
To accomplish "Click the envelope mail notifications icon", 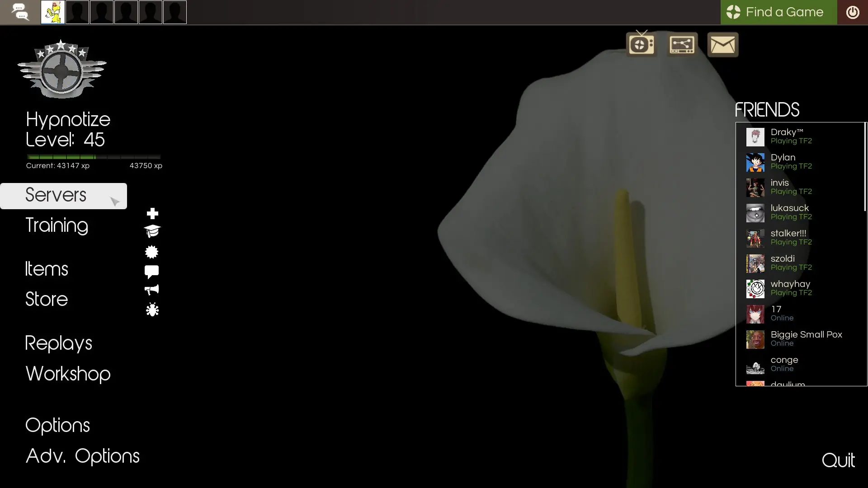I will click(x=722, y=45).
